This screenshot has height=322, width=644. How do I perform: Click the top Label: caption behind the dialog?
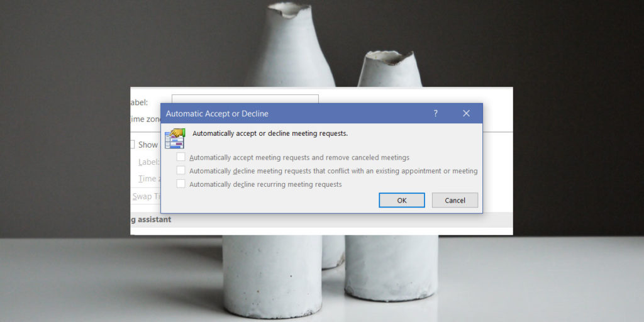tap(139, 103)
